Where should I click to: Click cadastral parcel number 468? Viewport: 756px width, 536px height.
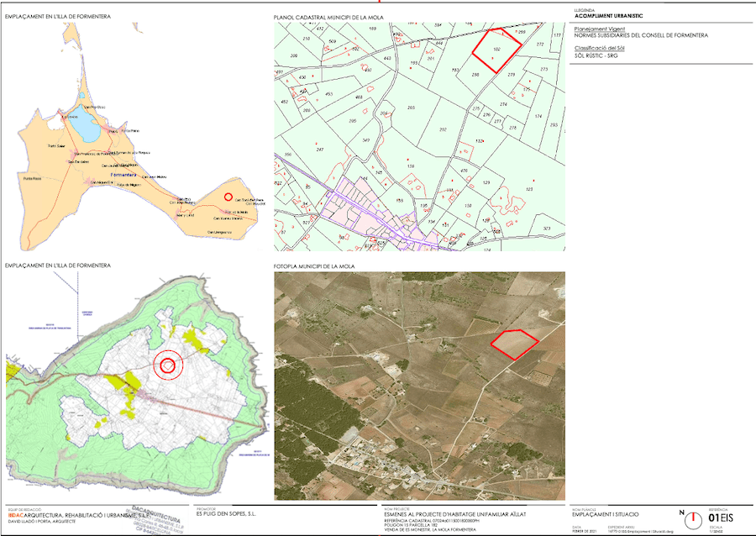tap(359, 97)
